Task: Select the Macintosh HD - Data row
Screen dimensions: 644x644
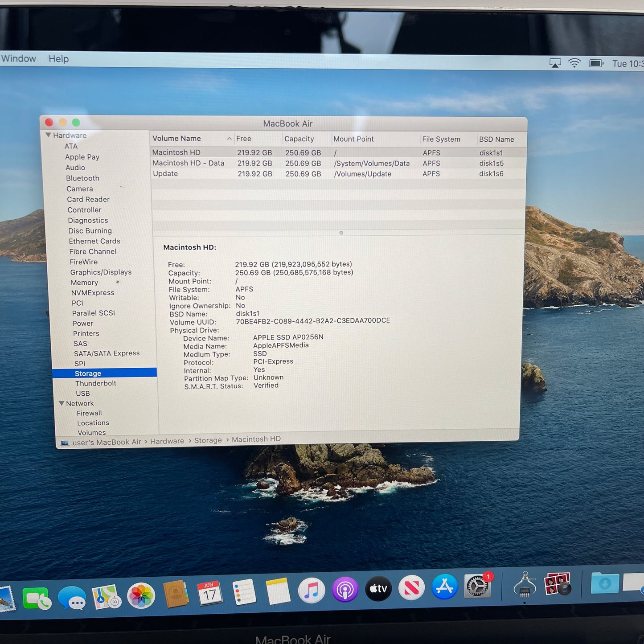Action: point(338,163)
